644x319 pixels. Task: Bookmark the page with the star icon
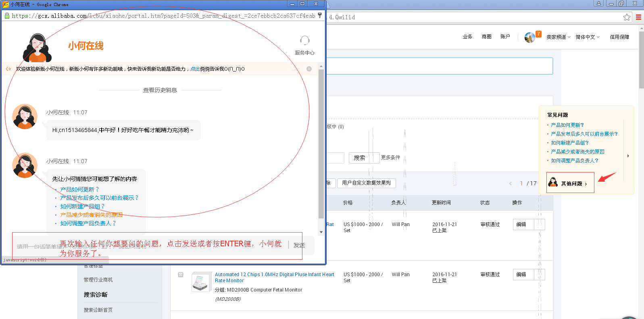point(627,17)
